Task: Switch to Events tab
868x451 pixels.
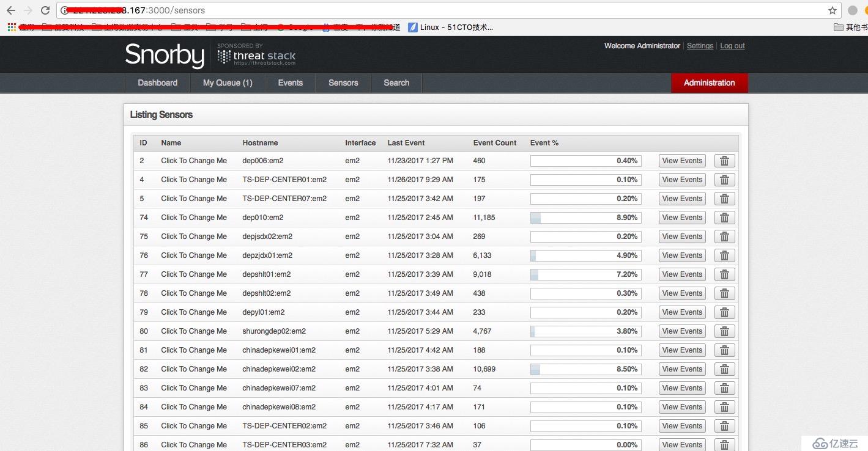Action: (291, 83)
